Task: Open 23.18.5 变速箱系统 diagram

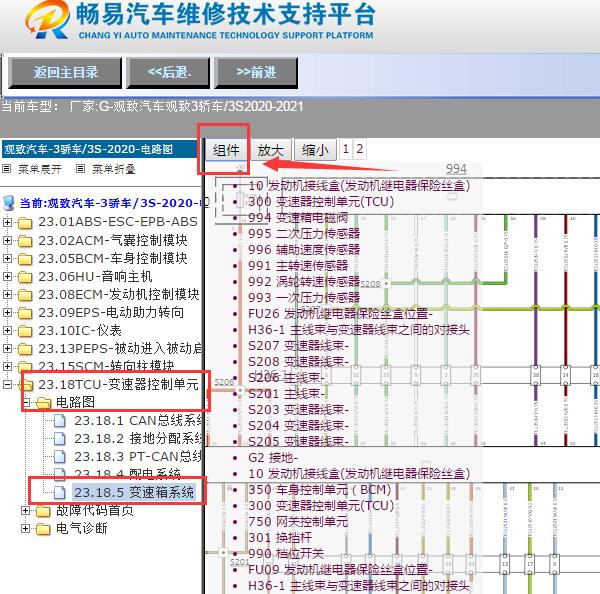Action: [134, 492]
